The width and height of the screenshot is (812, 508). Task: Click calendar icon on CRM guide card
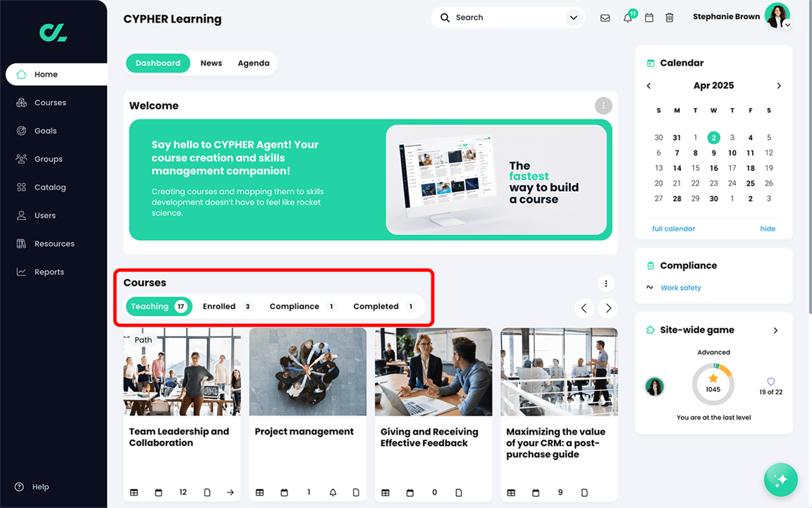click(x=536, y=492)
